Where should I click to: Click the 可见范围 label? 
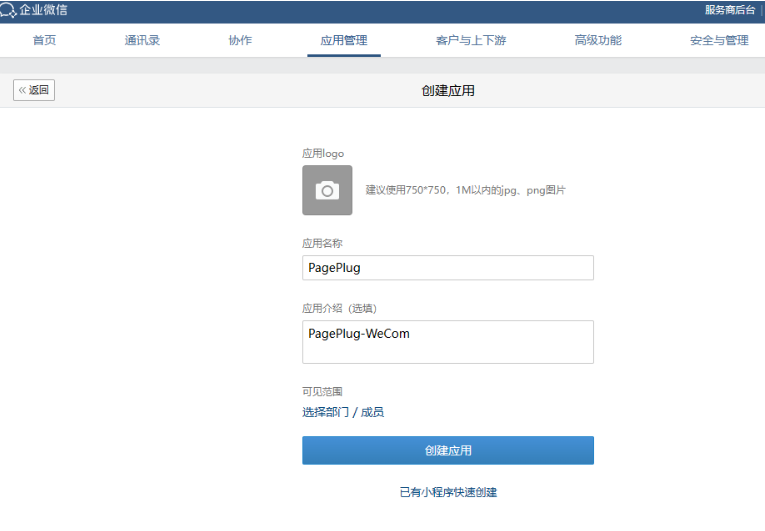pos(322,391)
